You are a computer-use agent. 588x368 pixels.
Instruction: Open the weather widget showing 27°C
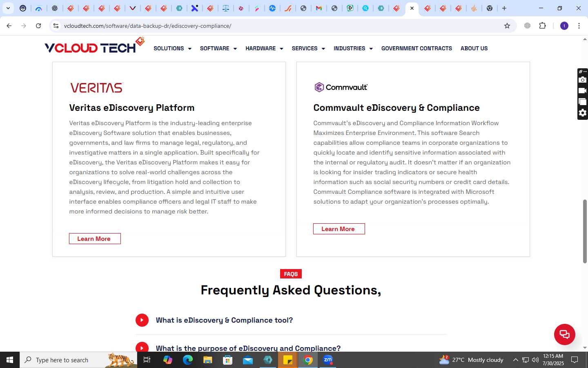(471, 360)
